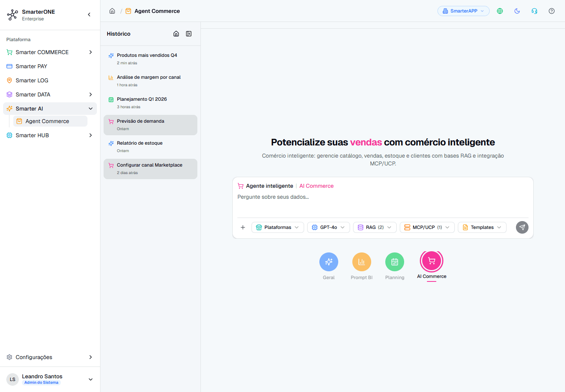Click the 'Pergunte sobre seus dados...' input
This screenshot has height=392, width=565.
pyautogui.click(x=383, y=204)
